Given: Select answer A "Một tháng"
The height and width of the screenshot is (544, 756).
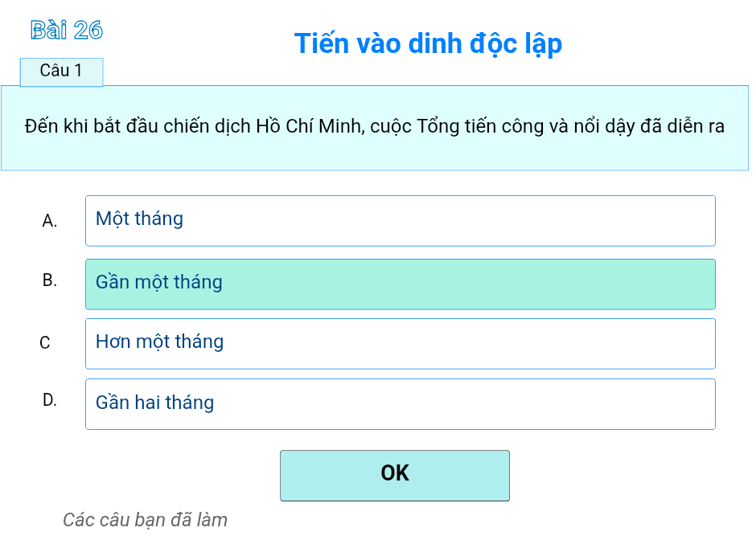Looking at the screenshot, I should click(x=400, y=220).
